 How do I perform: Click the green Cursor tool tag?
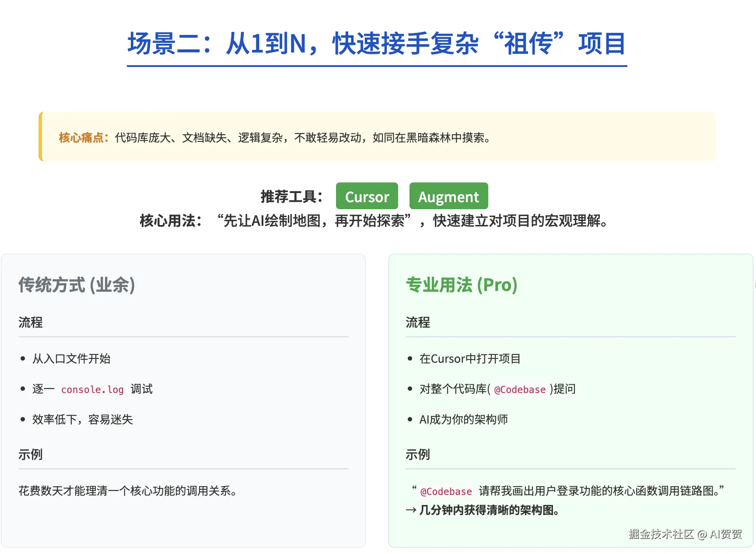(x=367, y=196)
